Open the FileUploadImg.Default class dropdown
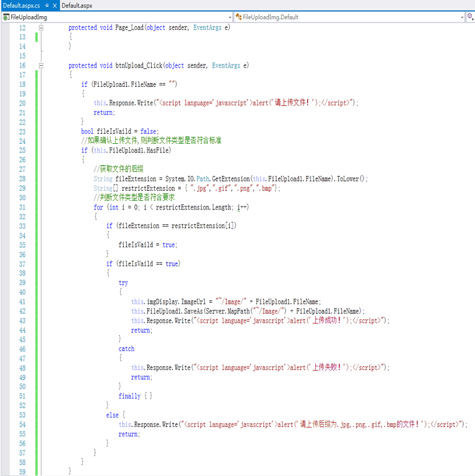475x476 pixels. point(462,17)
